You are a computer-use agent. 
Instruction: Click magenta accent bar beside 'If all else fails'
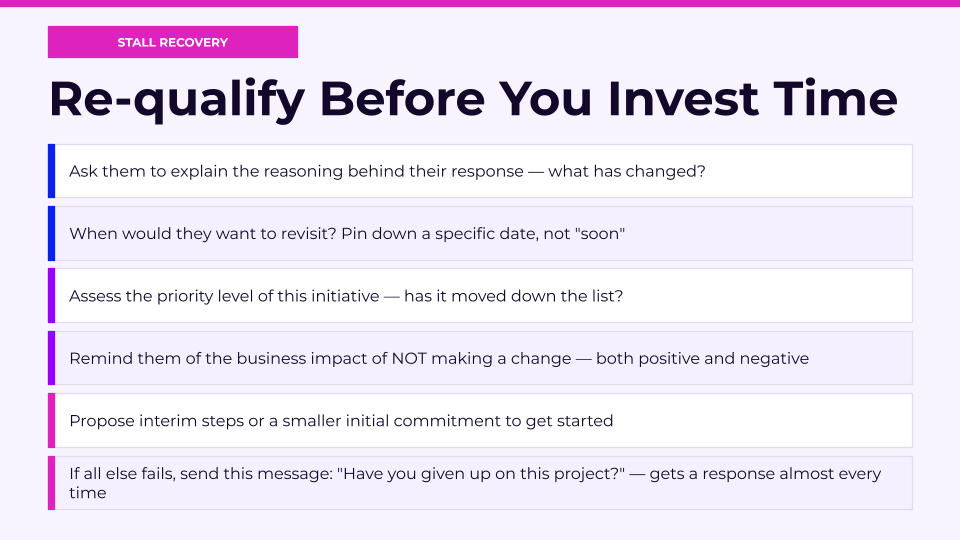click(x=51, y=483)
